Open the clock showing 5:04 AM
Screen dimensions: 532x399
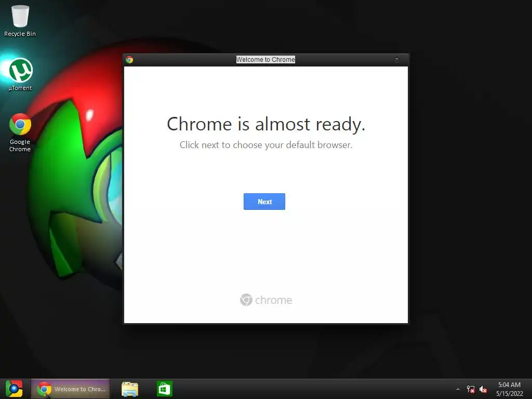click(x=509, y=389)
